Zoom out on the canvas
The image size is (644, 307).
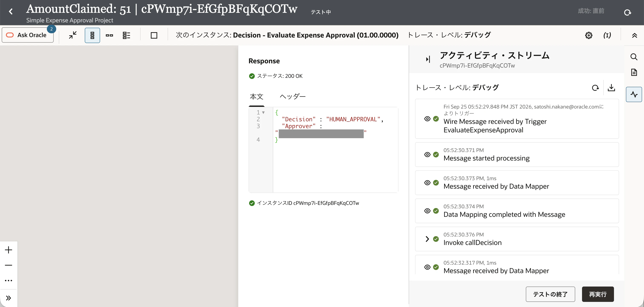tap(9, 265)
